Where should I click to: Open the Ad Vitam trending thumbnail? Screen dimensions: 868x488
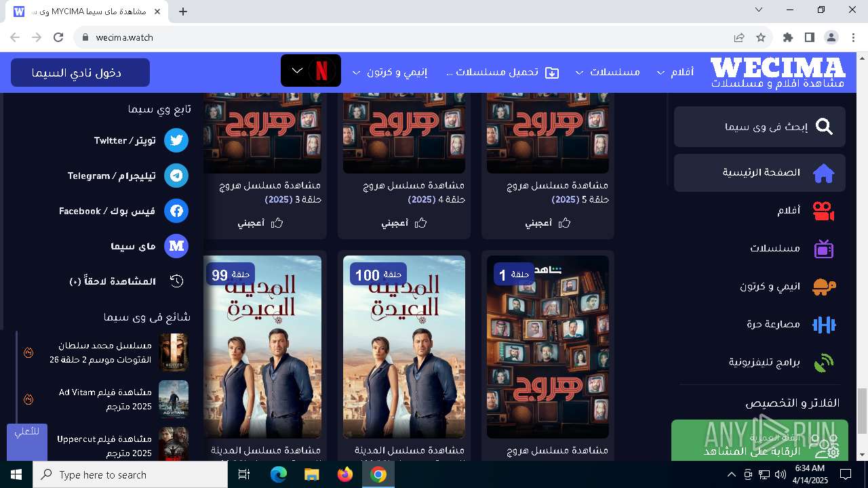(174, 399)
